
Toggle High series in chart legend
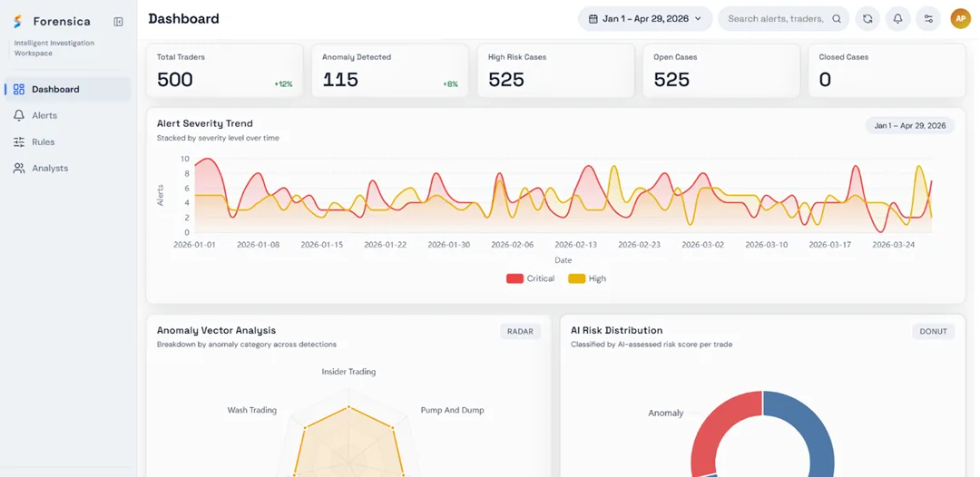coord(587,278)
